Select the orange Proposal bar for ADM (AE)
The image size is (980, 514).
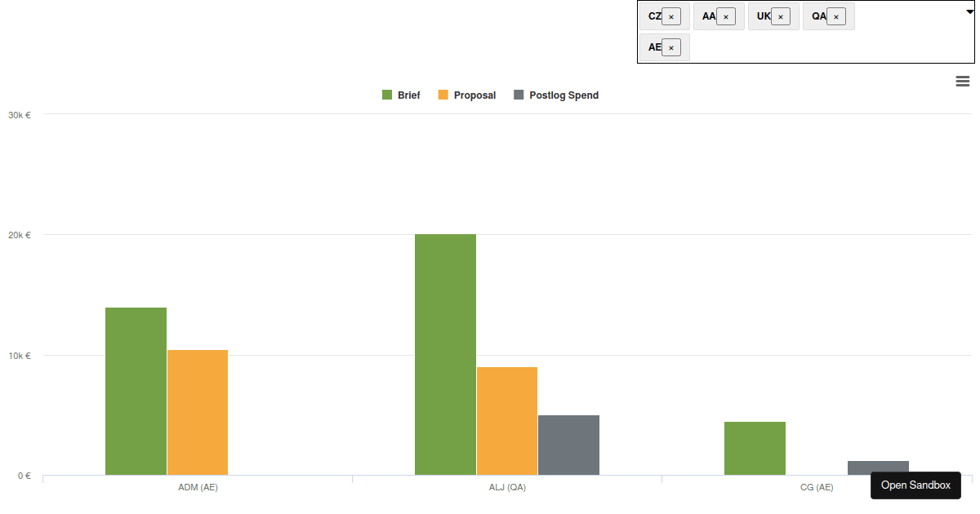[198, 413]
